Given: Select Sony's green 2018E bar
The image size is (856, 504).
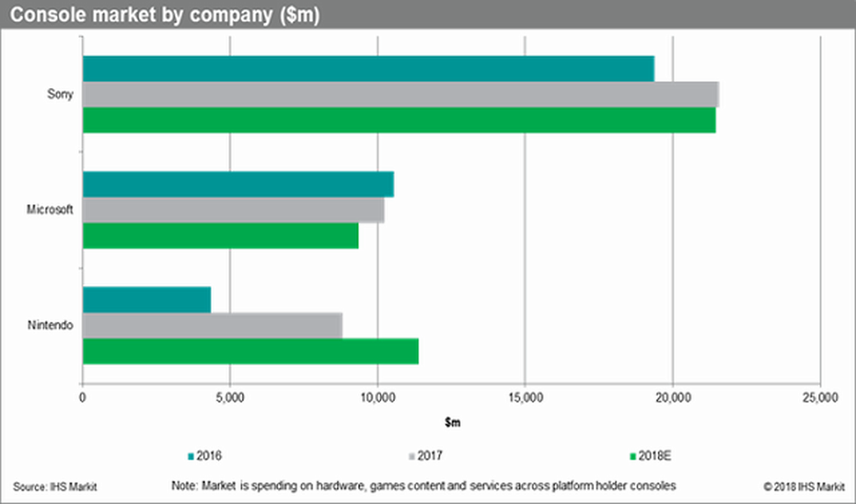Looking at the screenshot, I should [399, 121].
